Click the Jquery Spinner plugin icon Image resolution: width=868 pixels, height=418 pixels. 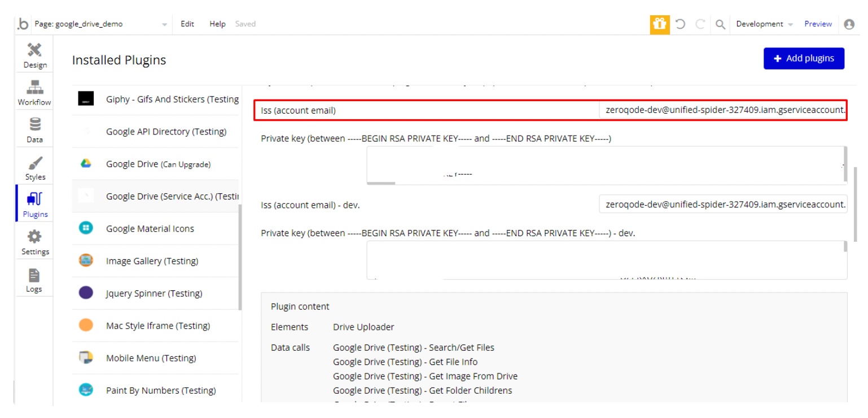[86, 293]
